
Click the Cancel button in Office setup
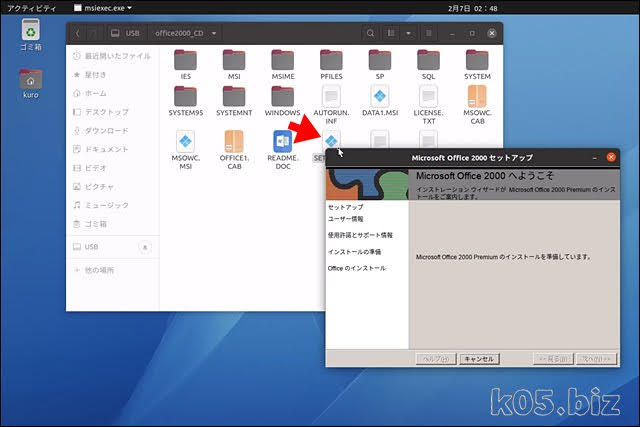click(479, 359)
